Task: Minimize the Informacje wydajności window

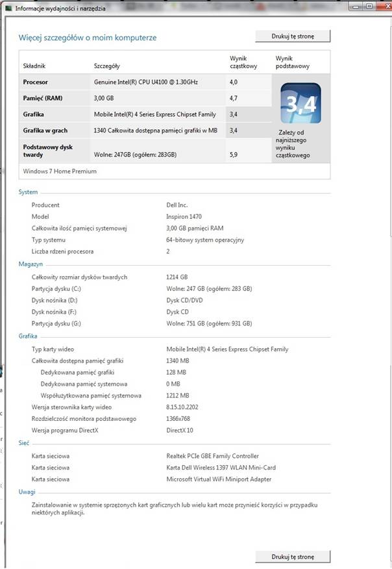Action: tap(356, 6)
